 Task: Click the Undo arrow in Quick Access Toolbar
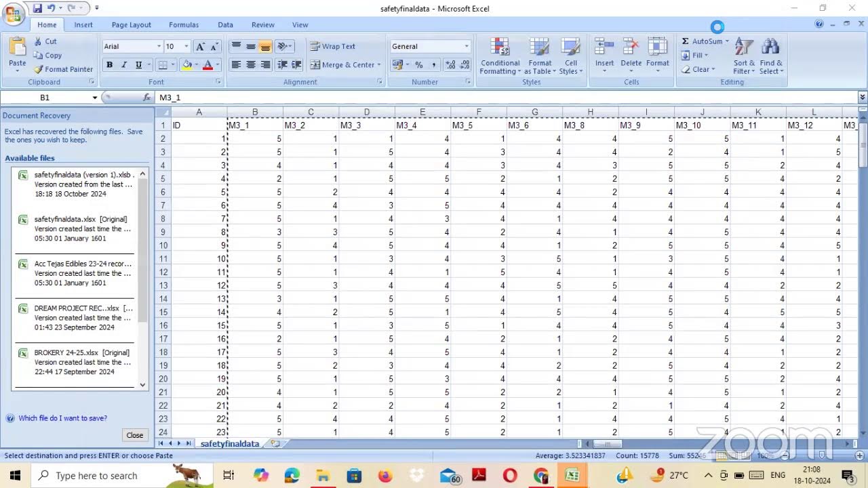52,8
